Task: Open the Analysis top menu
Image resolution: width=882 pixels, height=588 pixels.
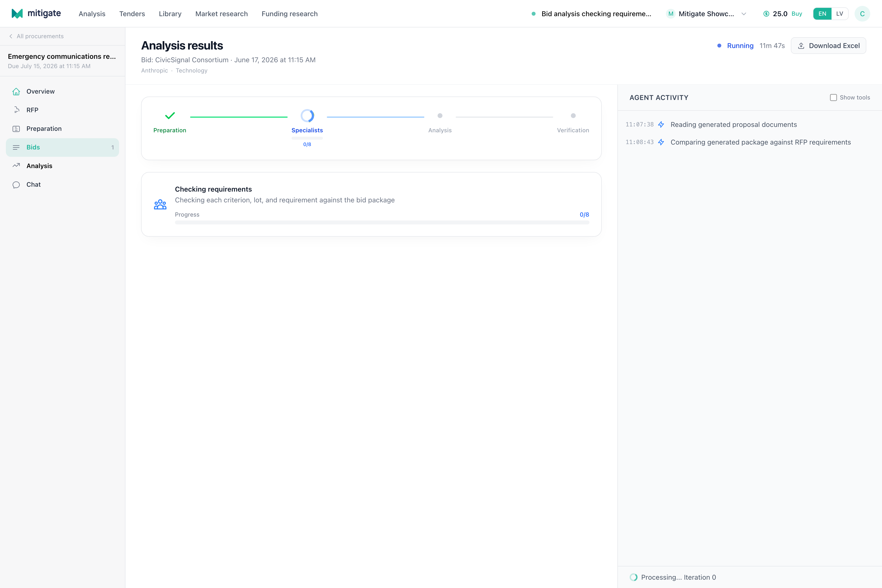Action: (92, 14)
